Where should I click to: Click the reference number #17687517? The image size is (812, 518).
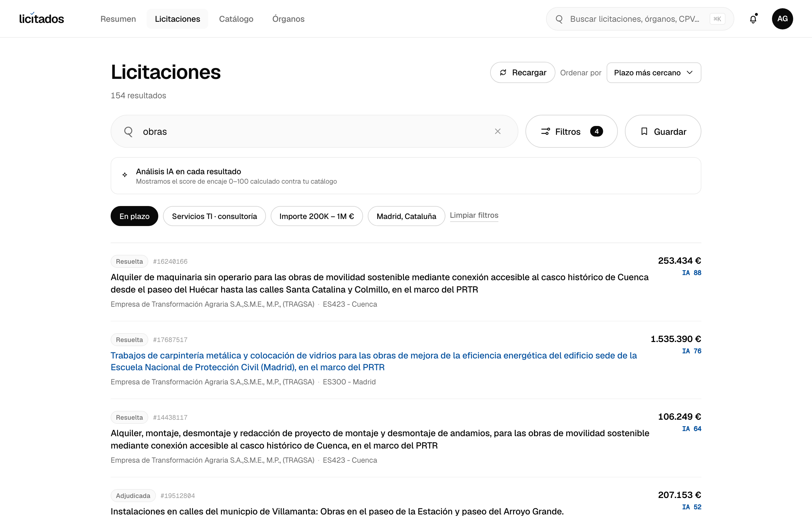tap(170, 340)
